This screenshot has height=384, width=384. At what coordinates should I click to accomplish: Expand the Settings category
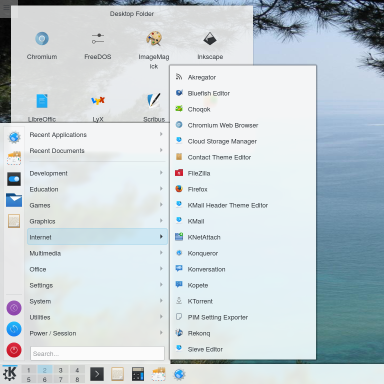pos(97,285)
